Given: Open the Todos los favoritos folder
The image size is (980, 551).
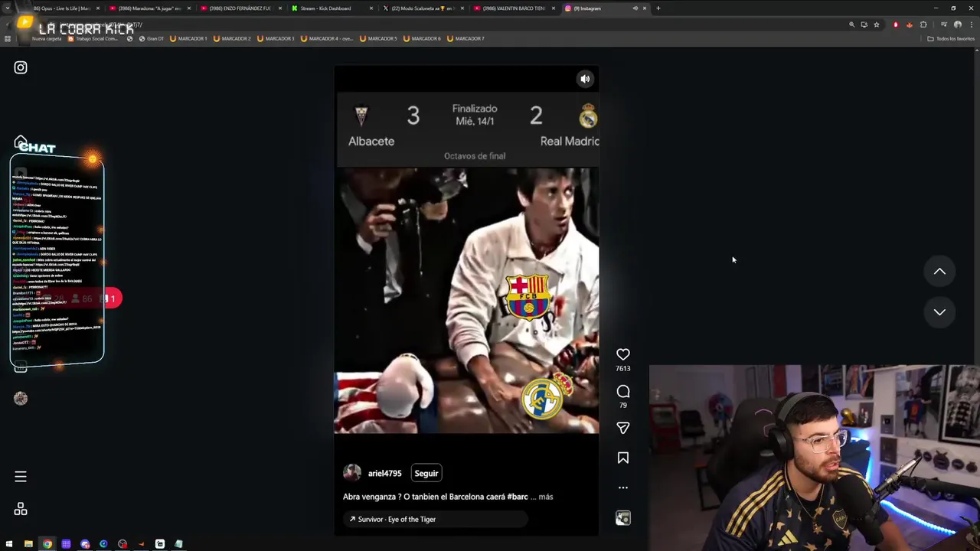Looking at the screenshot, I should click(x=951, y=38).
